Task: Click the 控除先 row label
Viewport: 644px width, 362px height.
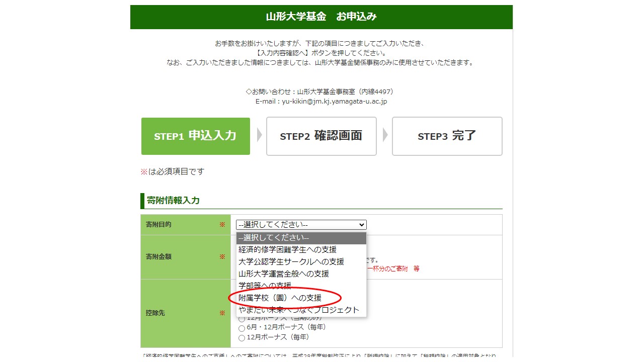Action: (x=155, y=313)
